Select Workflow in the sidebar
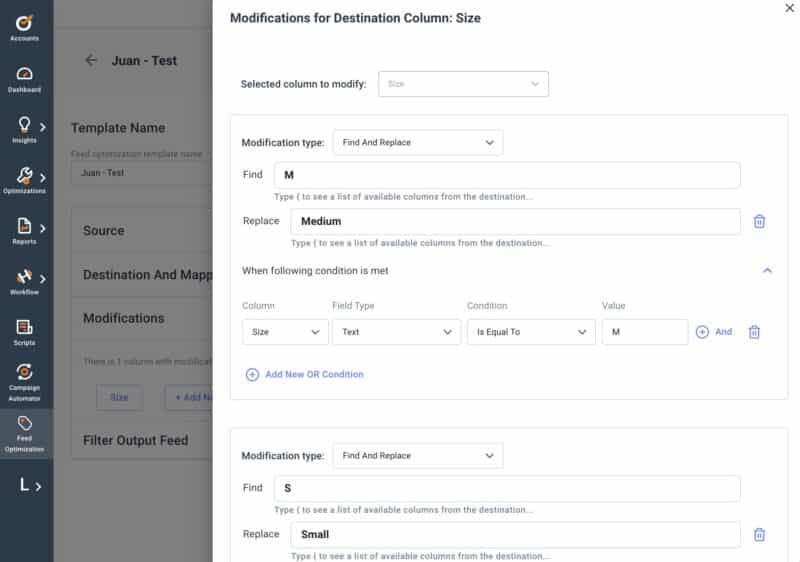The height and width of the screenshot is (562, 800). pyautogui.click(x=25, y=281)
